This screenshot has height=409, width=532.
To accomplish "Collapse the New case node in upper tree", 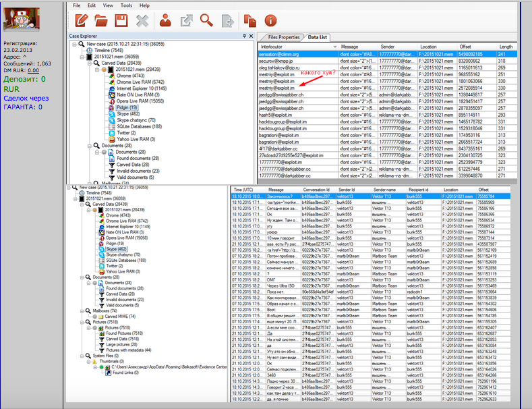I will [x=75, y=44].
